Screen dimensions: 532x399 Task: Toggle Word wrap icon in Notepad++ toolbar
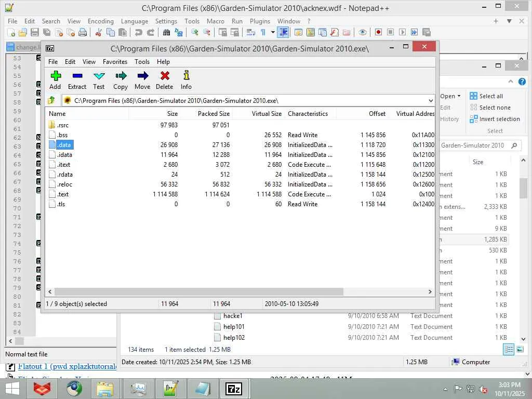251,32
